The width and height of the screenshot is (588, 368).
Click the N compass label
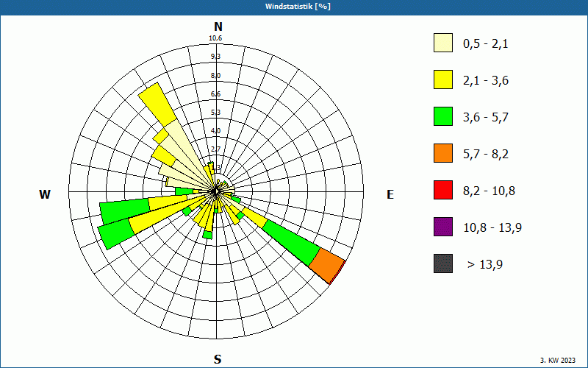pos(218,26)
